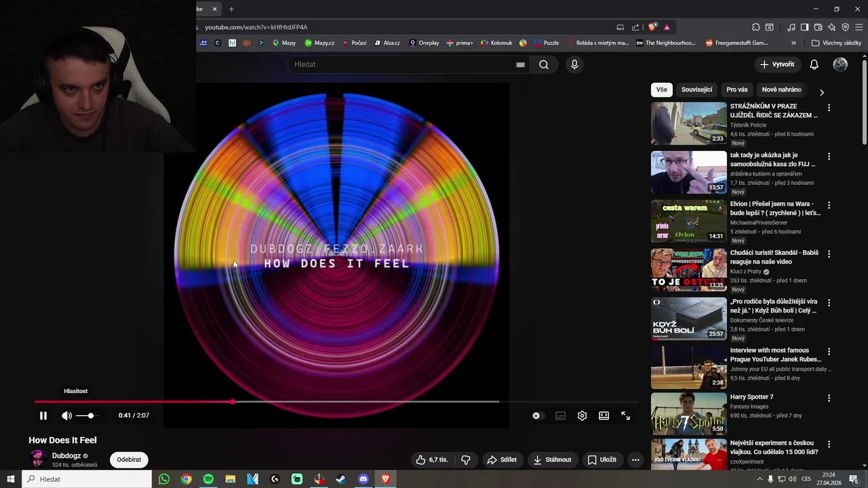Like the video thumbs up

(432, 460)
